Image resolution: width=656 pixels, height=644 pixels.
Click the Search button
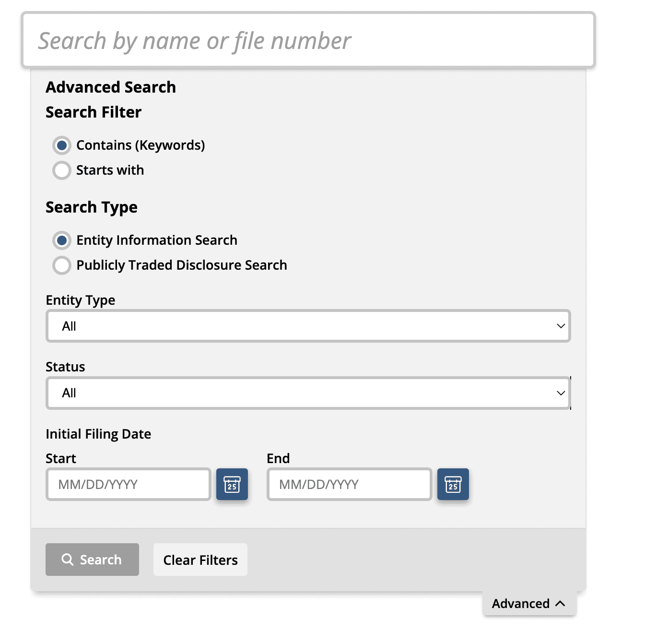click(92, 560)
